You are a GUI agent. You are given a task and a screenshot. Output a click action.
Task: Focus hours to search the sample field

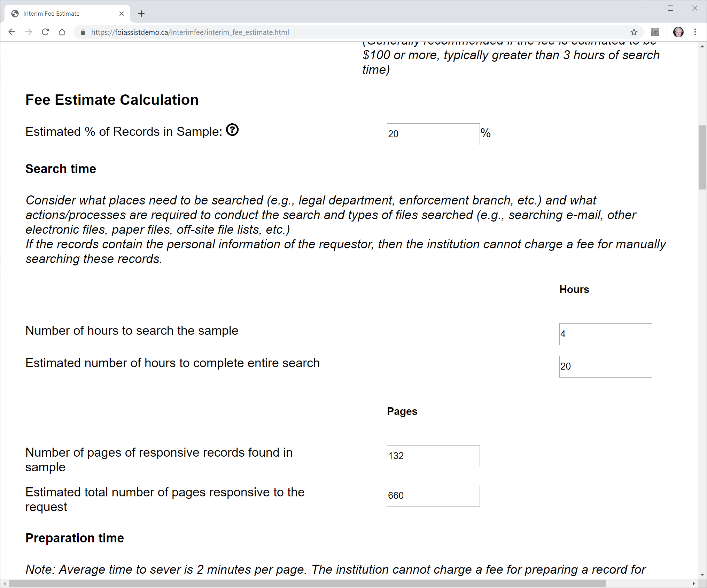point(605,334)
